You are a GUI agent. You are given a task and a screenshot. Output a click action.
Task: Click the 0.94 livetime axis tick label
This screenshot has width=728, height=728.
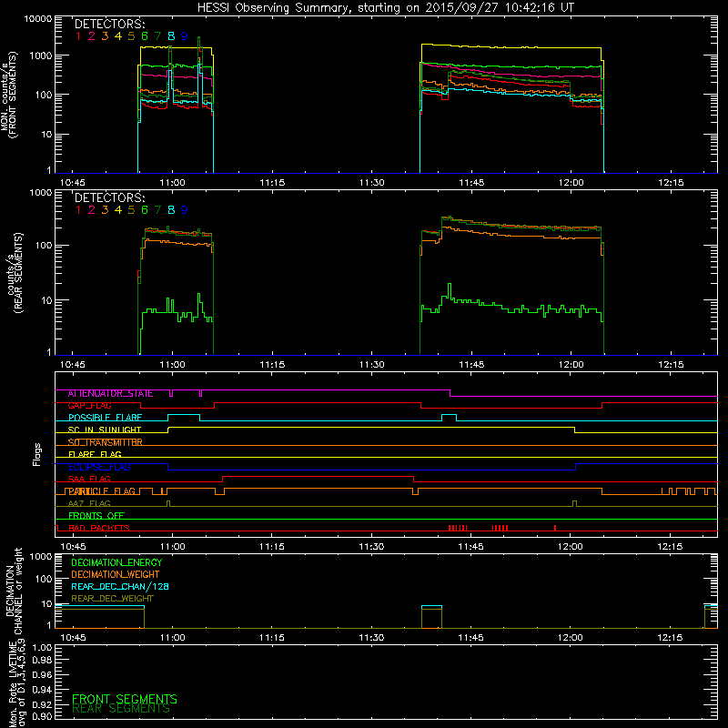click(x=42, y=689)
